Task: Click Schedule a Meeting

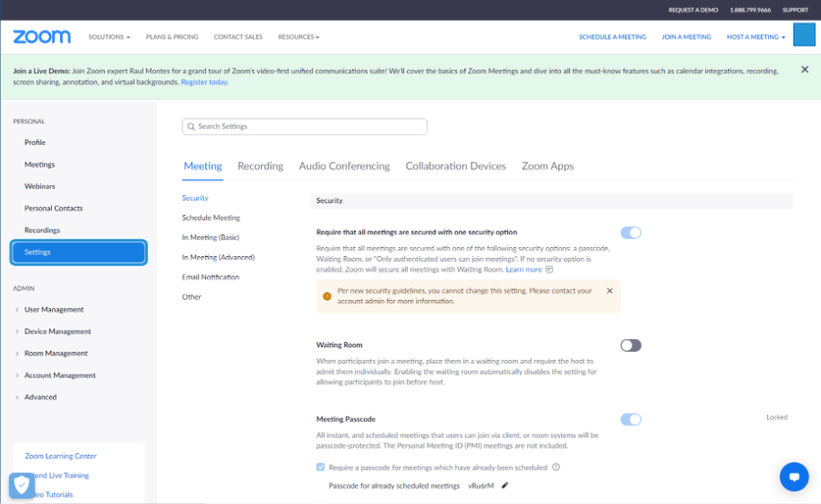Action: click(x=612, y=36)
